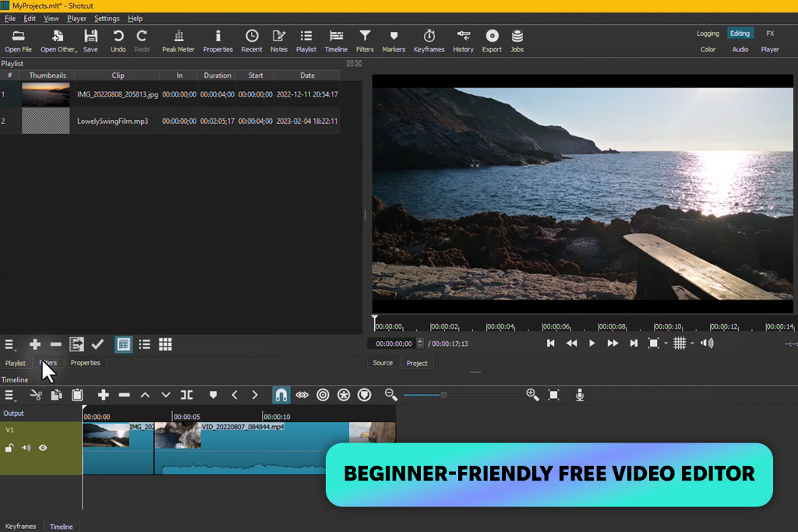Open grid options dropdown arrow
Image resolution: width=798 pixels, height=532 pixels.
point(692,344)
